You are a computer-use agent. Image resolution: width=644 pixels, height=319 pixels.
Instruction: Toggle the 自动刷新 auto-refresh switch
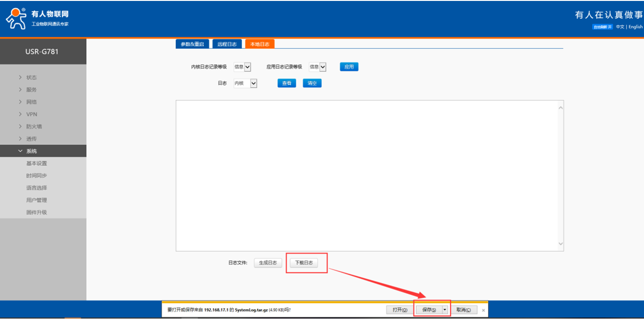coord(602,27)
